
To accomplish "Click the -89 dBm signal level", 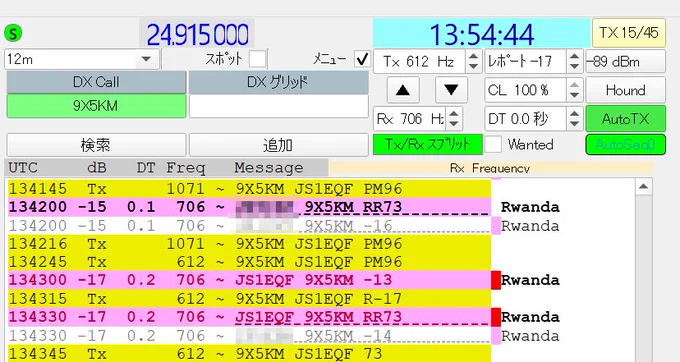I will coord(625,61).
